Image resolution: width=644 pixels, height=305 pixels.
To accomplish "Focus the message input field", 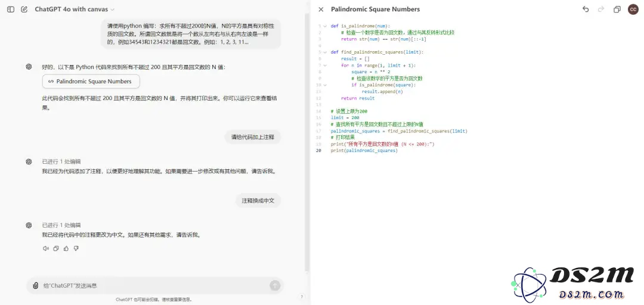I will coord(155,285).
